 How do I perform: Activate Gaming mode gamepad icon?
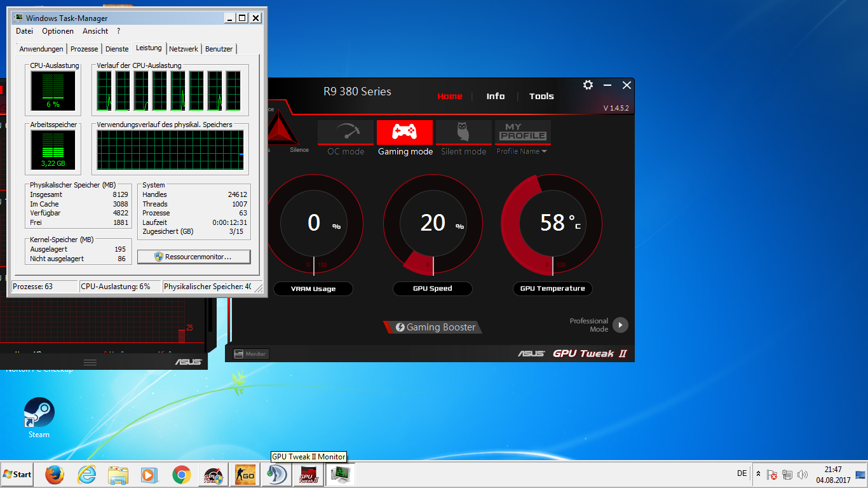405,132
